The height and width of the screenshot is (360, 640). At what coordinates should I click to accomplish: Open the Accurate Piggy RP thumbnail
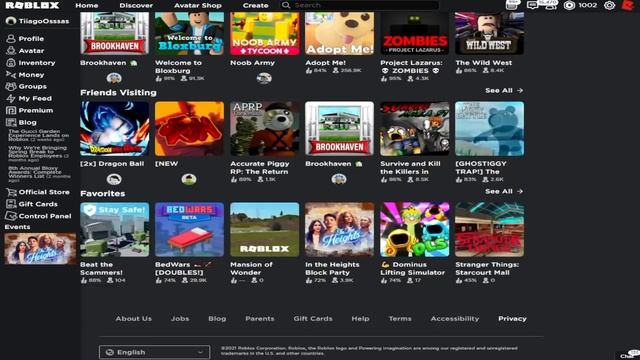pyautogui.click(x=264, y=129)
